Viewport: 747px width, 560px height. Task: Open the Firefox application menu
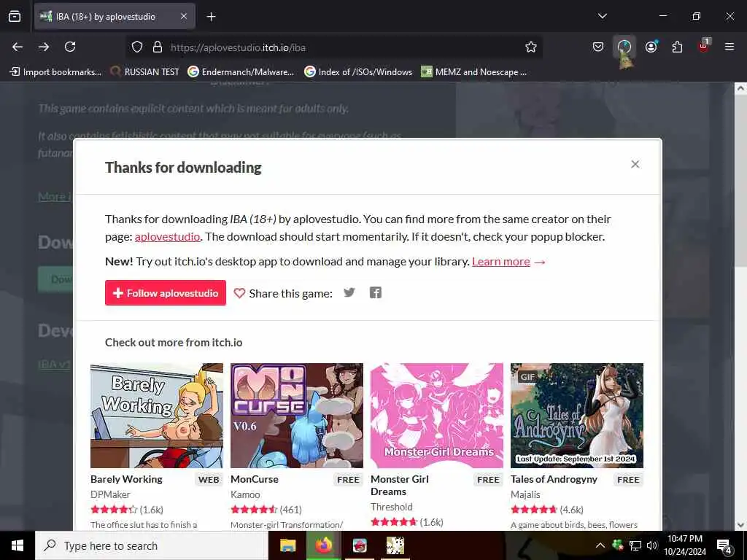point(729,47)
